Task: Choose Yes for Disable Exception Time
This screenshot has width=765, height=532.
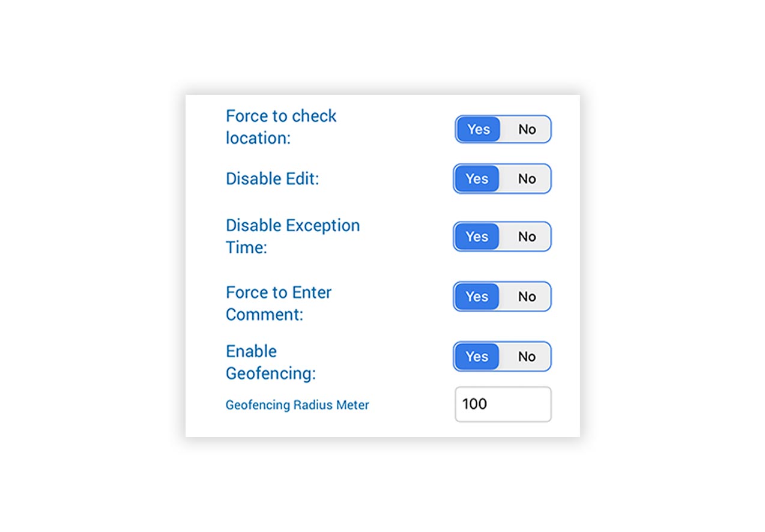Action: (x=477, y=237)
